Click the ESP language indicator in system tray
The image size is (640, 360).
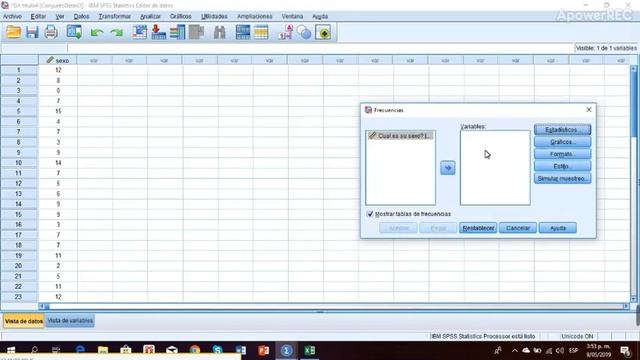[573, 351]
